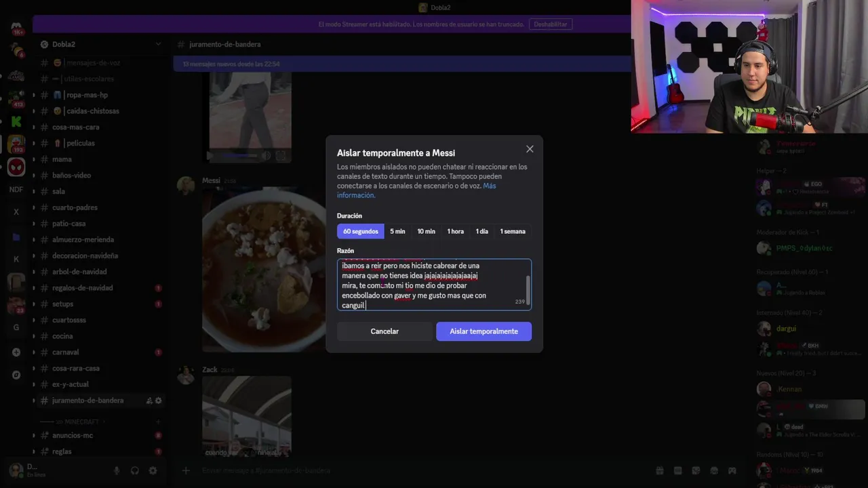Viewport: 868px width, 488px height.
Task: Expand threads arrow beside cosa-mas-cara
Action: (x=34, y=127)
